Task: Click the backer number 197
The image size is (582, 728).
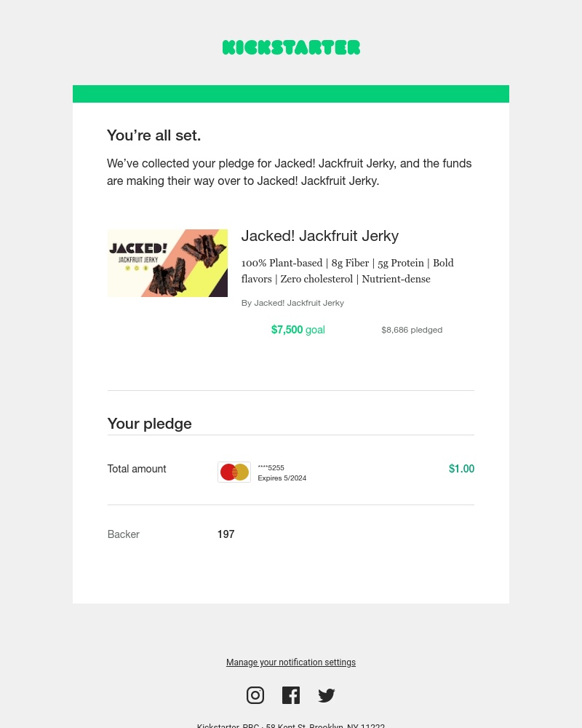Action: pos(226,534)
